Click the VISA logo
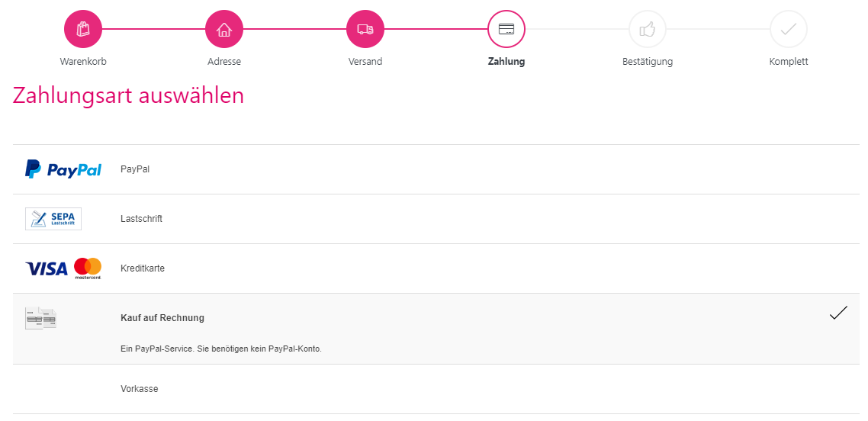The width and height of the screenshot is (868, 421). [x=47, y=268]
